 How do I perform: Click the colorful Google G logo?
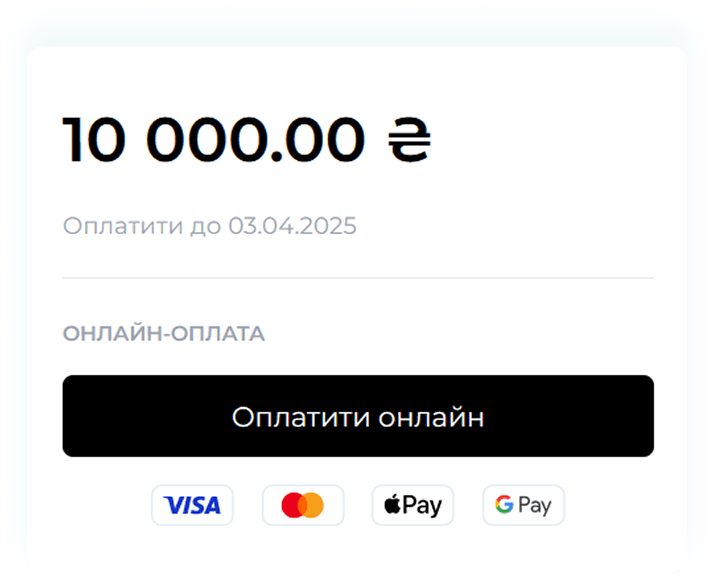[504, 505]
